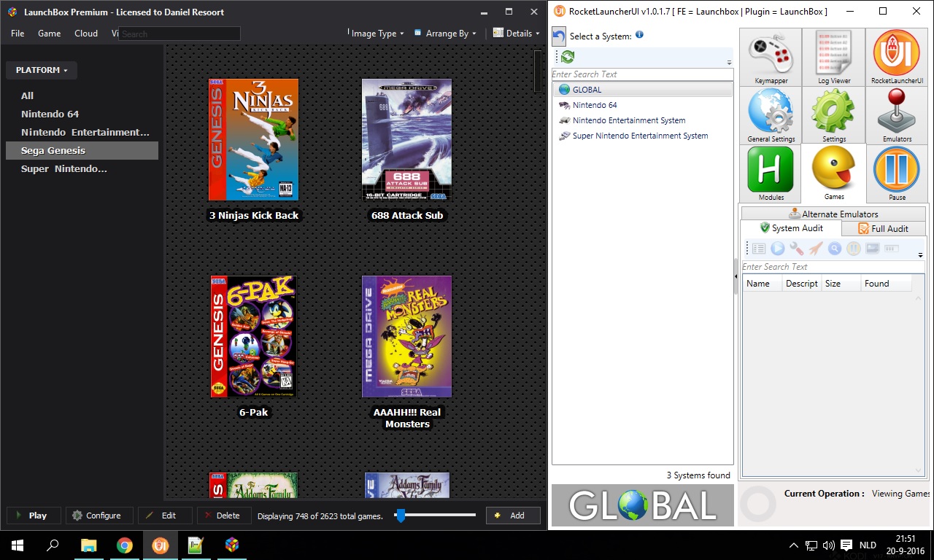Click the LaunchBox app icon in title bar
Screen dimensions: 934x560
tap(12, 12)
